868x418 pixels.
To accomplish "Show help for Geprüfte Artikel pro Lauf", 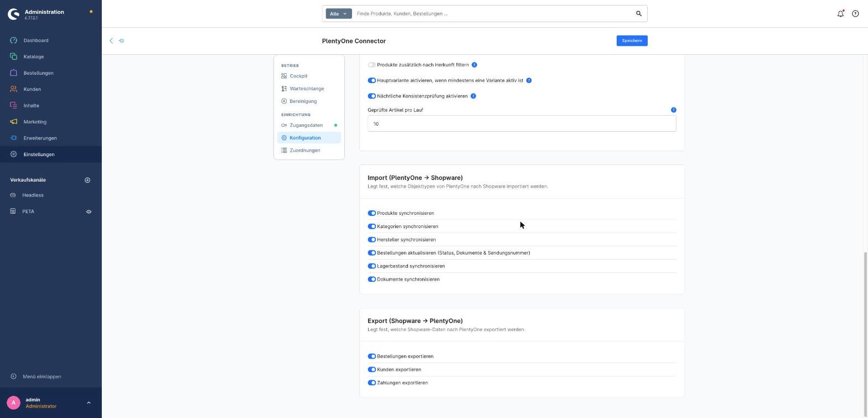I will pos(674,110).
